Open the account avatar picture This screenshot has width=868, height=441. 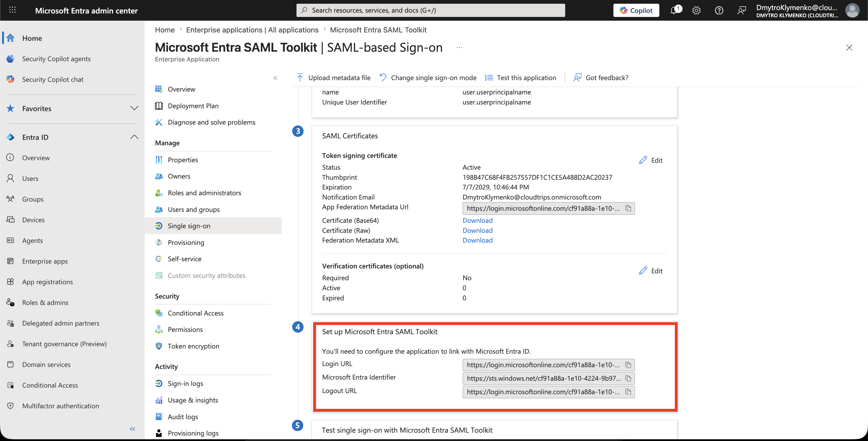coord(852,10)
